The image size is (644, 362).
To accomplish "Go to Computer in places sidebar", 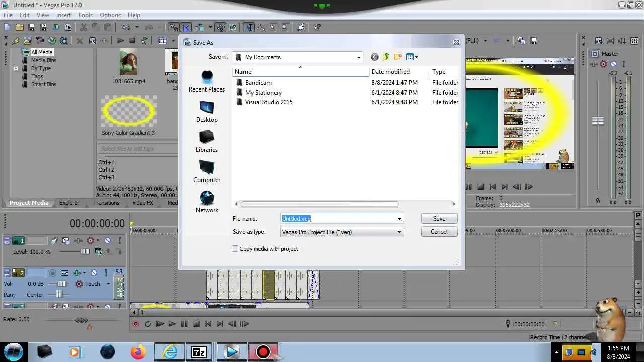I will (x=207, y=171).
